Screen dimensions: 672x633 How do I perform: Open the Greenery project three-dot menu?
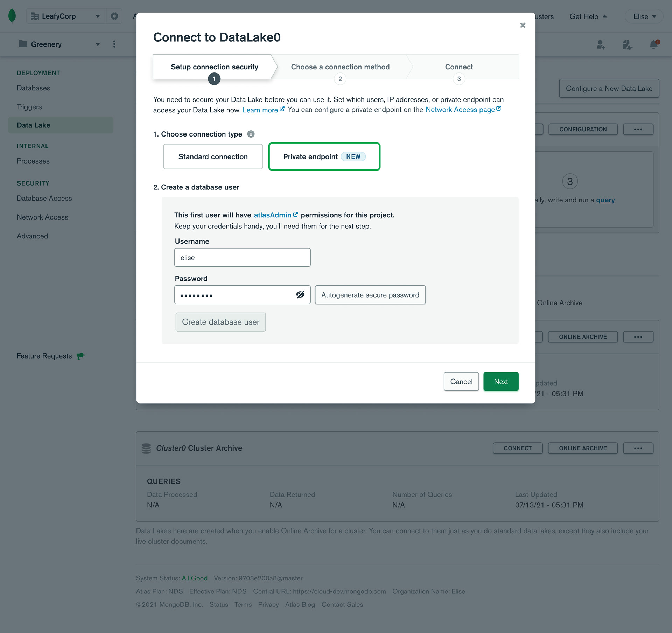114,44
